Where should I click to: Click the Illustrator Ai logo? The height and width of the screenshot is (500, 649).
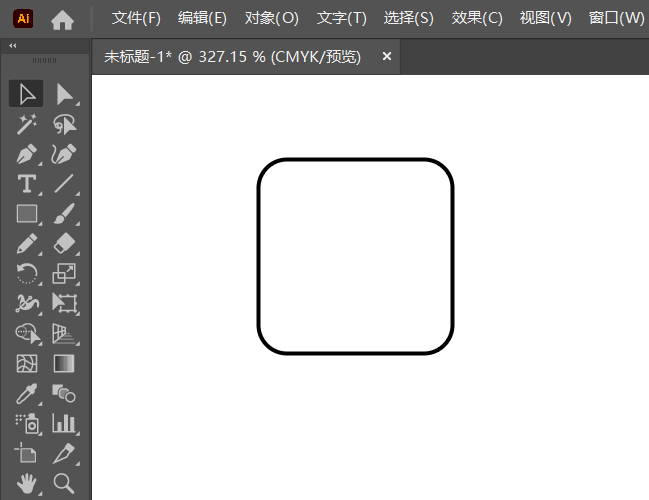23,19
